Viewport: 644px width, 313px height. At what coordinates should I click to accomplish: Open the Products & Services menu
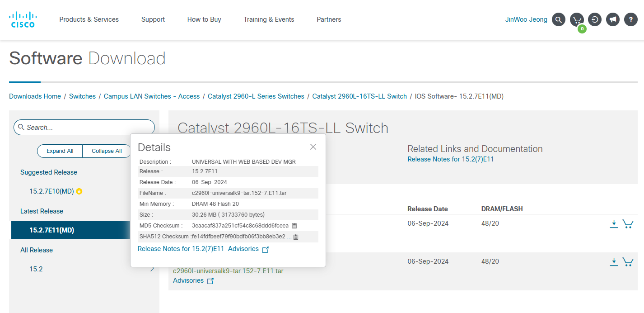coord(89,19)
